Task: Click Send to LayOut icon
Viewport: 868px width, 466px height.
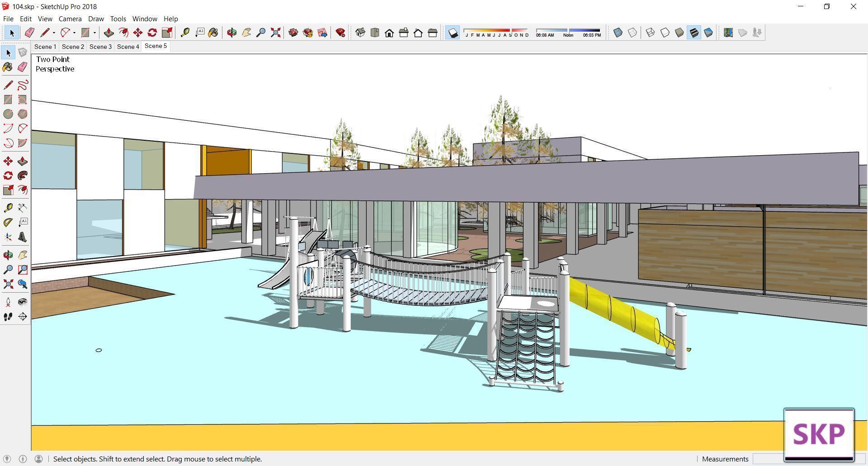Action: [x=322, y=33]
